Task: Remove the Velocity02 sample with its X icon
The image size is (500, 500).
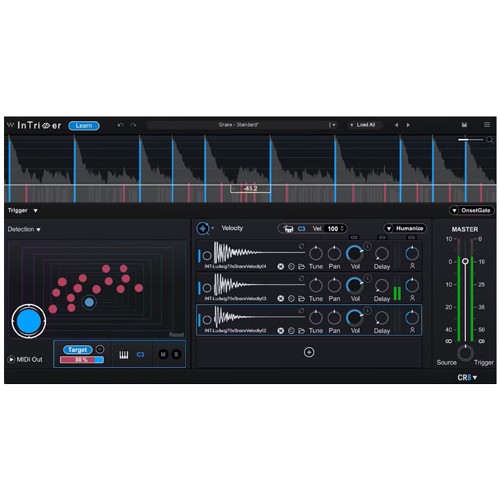Action: (281, 330)
